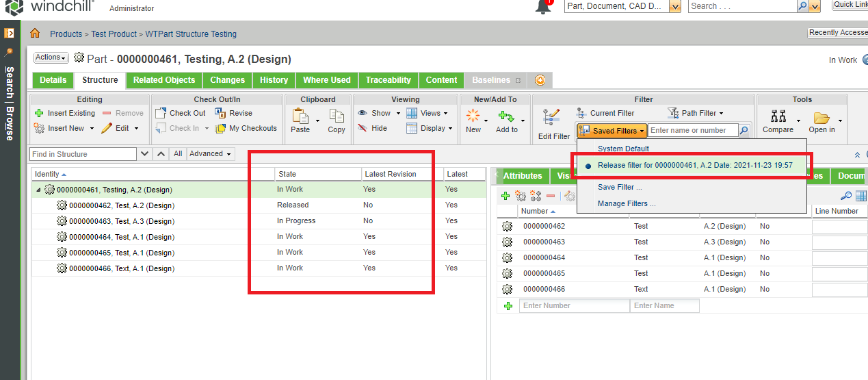Click the Hide eye icon

point(363,128)
